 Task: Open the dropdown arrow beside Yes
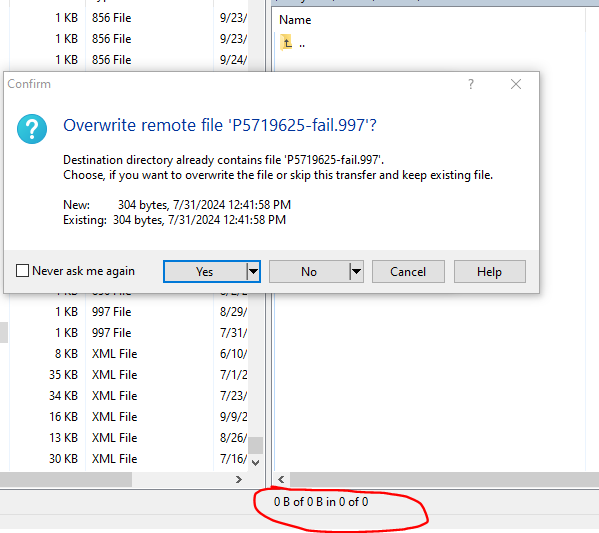(254, 272)
